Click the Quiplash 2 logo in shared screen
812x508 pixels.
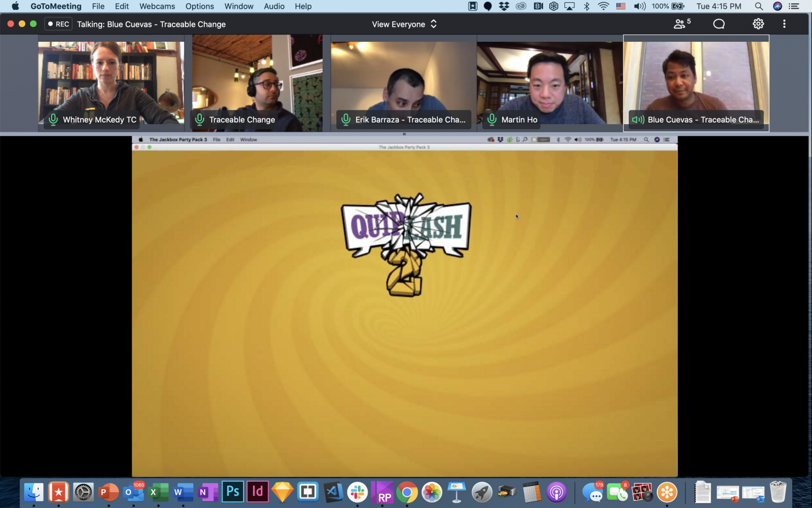pyautogui.click(x=406, y=244)
